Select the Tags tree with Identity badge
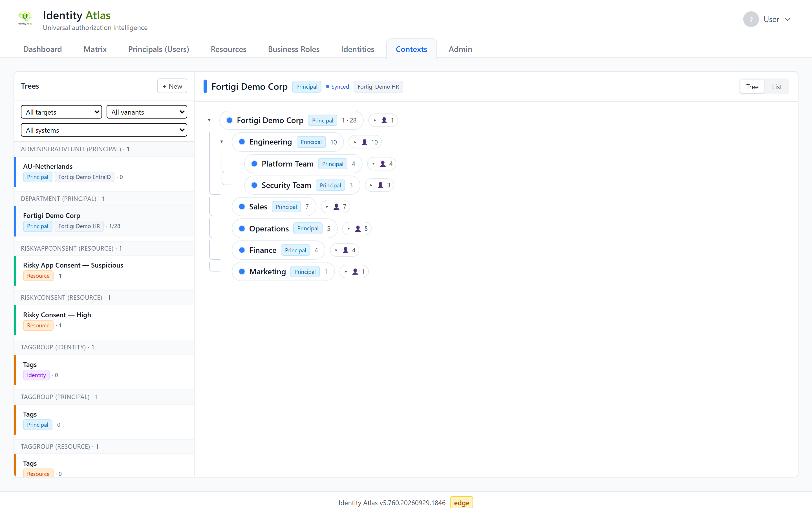 click(104, 370)
